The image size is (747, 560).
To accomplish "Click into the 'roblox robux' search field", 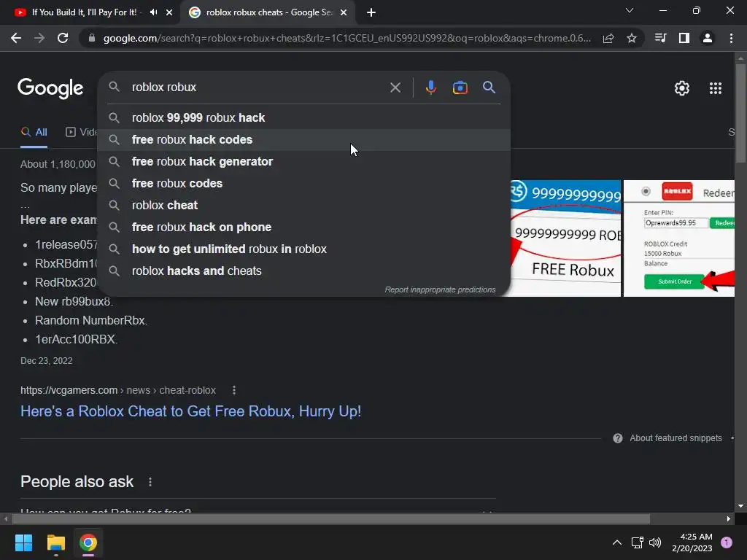I will (x=258, y=87).
